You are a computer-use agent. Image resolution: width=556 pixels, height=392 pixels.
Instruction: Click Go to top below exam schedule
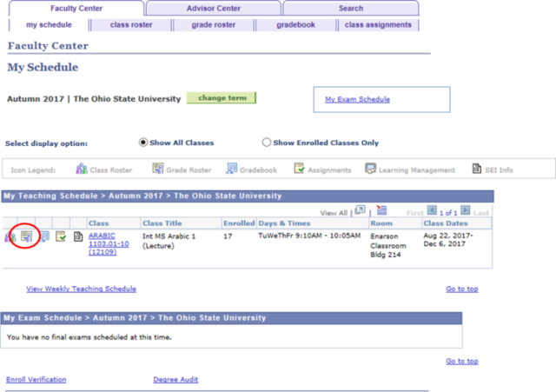coord(462,361)
